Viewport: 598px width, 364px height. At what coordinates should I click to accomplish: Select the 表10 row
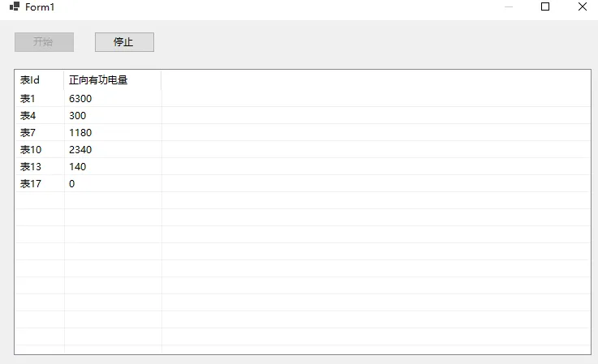pos(30,149)
